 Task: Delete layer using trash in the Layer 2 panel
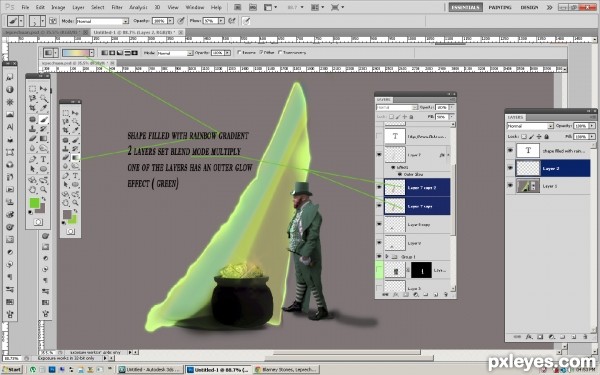(585, 337)
